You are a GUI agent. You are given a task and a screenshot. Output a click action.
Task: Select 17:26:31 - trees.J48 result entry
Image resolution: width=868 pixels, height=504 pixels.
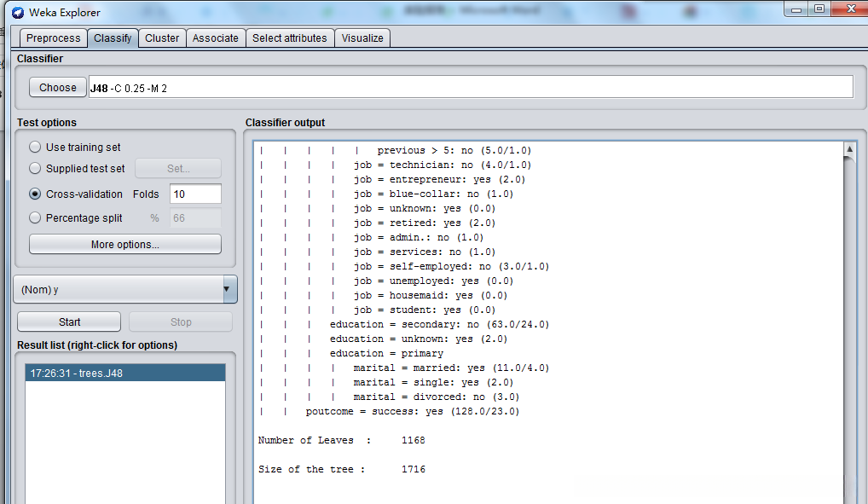(125, 373)
